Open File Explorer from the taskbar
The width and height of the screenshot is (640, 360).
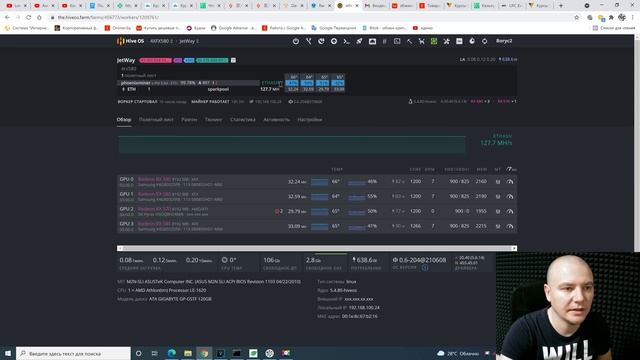pos(188,353)
